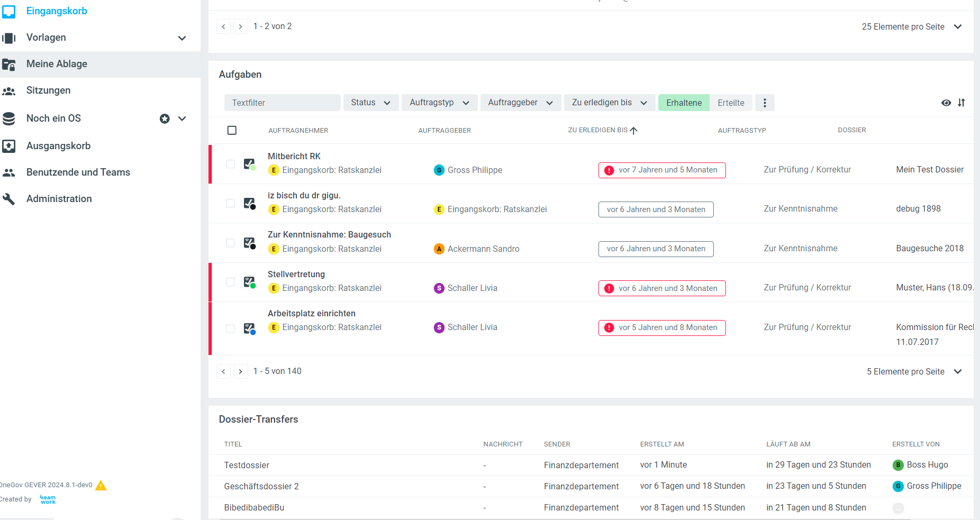Click the Textfilter input field
The height and width of the screenshot is (520, 980).
[283, 103]
